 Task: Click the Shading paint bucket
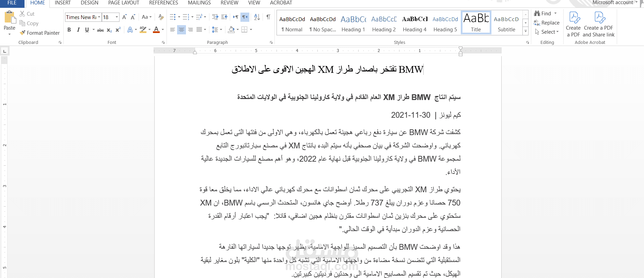click(232, 30)
